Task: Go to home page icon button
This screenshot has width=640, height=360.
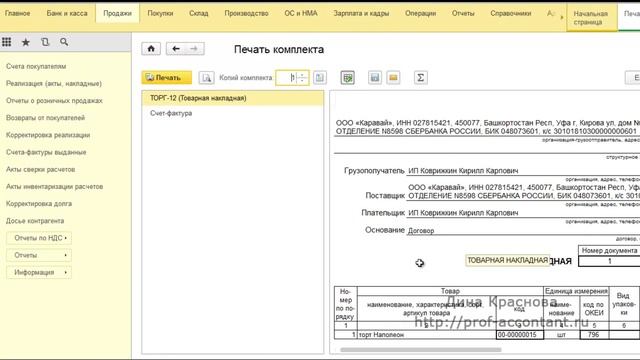Action: point(151,49)
